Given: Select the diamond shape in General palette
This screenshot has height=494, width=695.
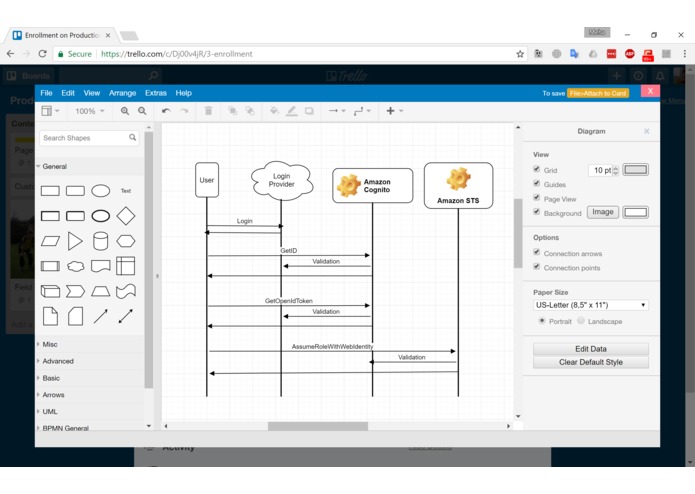Looking at the screenshot, I should click(x=126, y=216).
